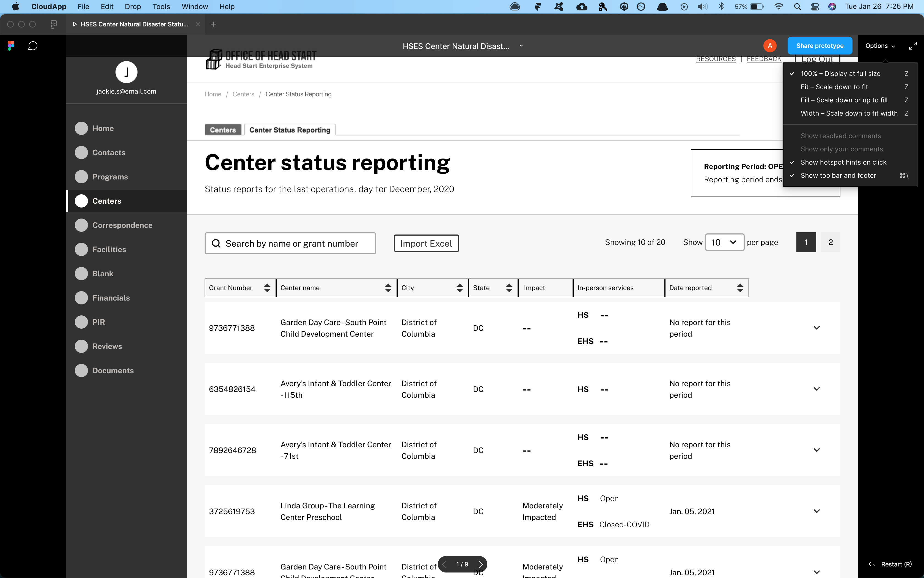Go to previous prototype frame arrow

[444, 564]
